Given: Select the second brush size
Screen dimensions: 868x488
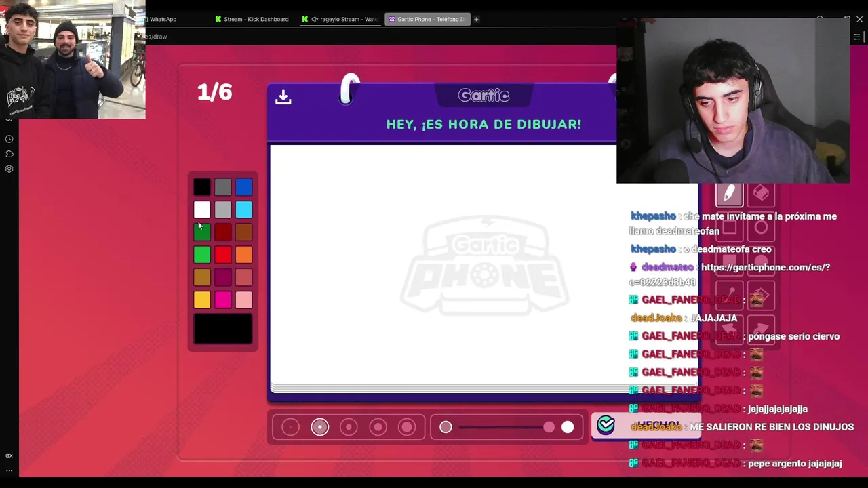Looking at the screenshot, I should click(320, 427).
